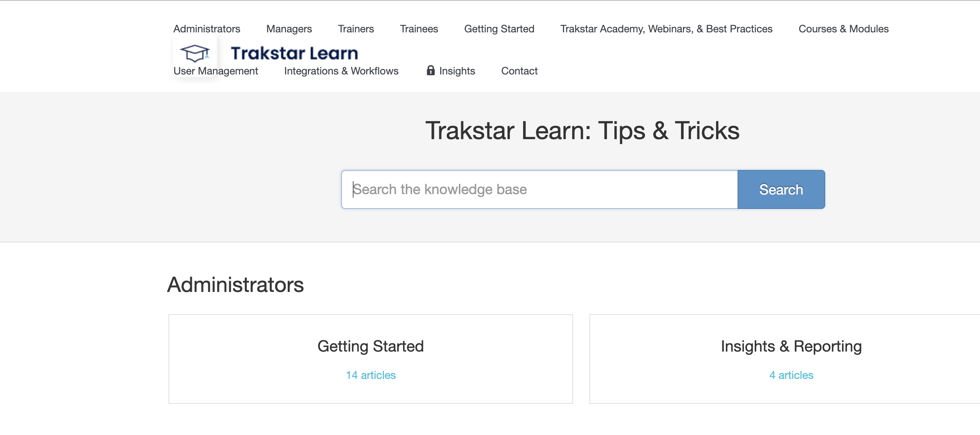The image size is (980, 435).
Task: Open the Insights & Reporting category card
Action: click(785, 359)
